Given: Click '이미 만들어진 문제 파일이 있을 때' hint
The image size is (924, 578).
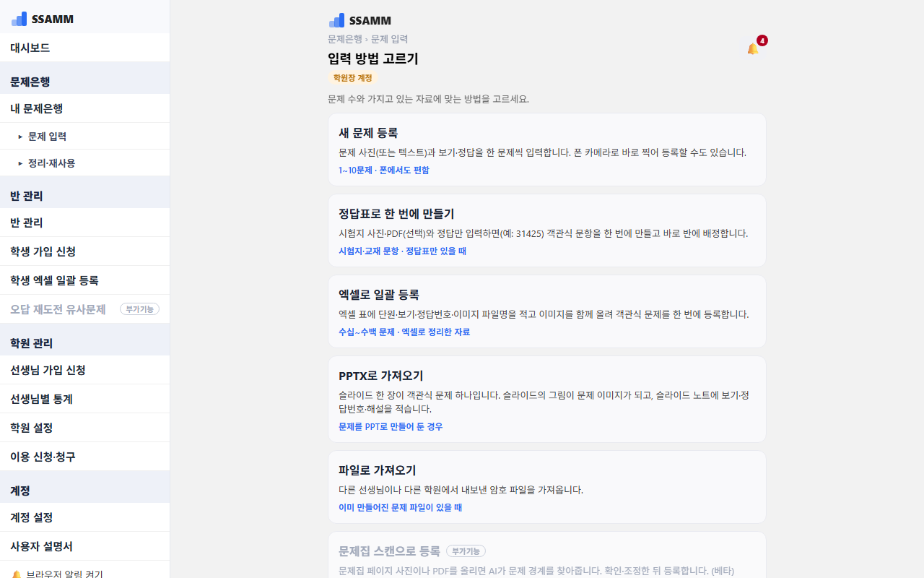Looking at the screenshot, I should pos(401,508).
